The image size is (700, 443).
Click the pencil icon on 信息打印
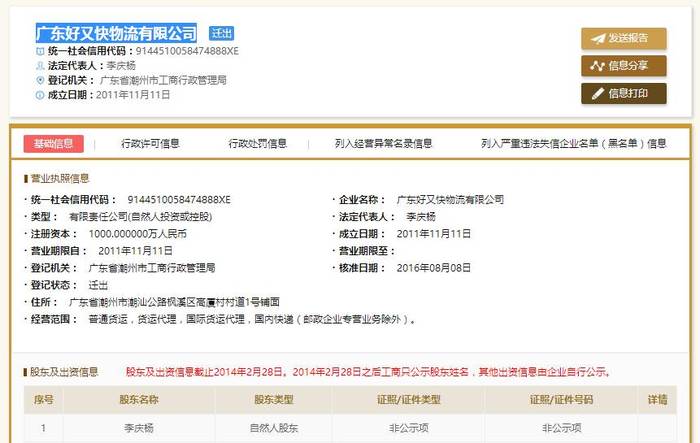598,94
